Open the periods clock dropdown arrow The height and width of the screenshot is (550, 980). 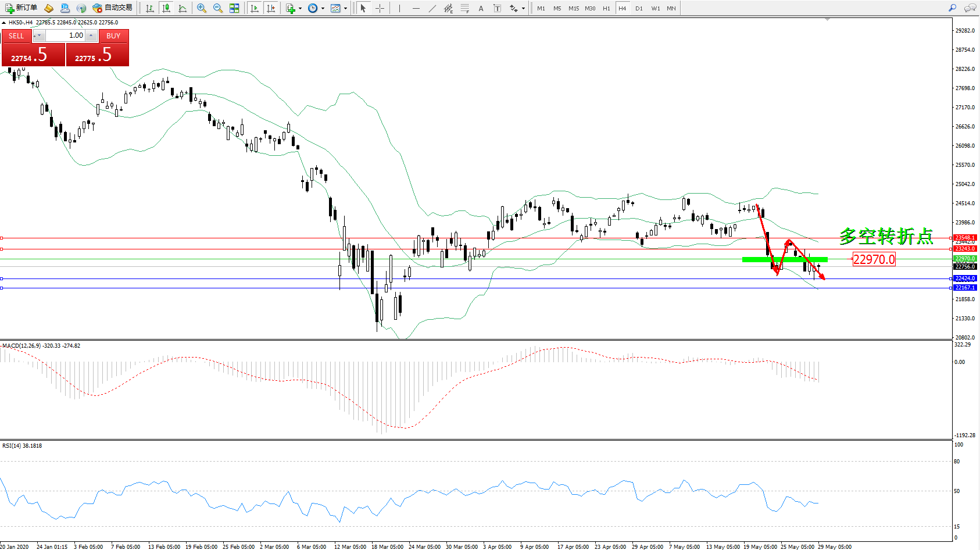point(323,8)
